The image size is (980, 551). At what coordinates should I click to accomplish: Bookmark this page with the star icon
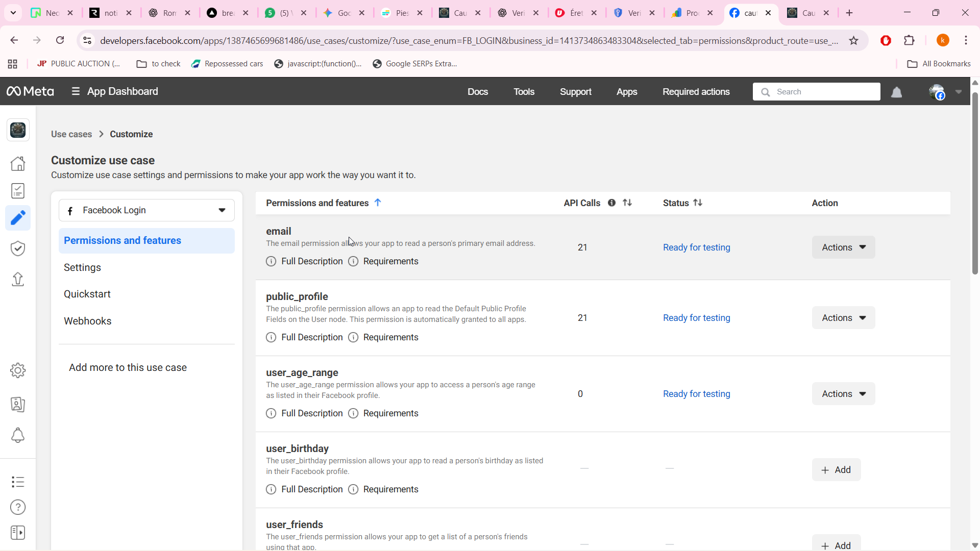coord(853,40)
